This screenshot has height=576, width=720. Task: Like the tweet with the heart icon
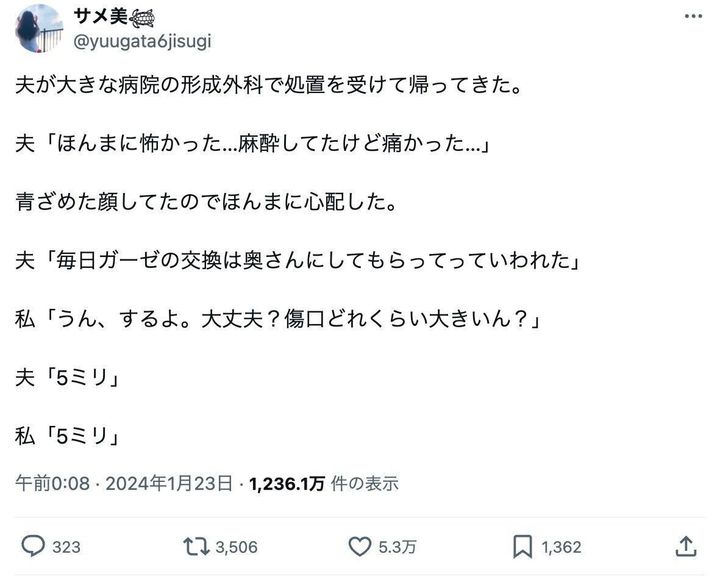pos(360,546)
